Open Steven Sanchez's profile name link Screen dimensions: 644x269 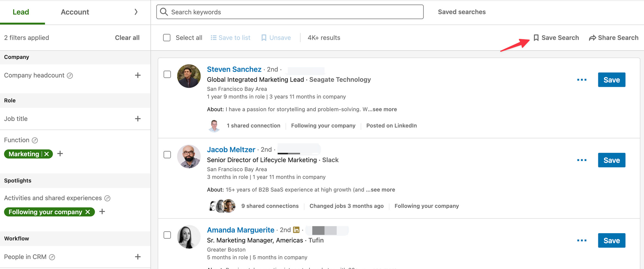pos(234,69)
